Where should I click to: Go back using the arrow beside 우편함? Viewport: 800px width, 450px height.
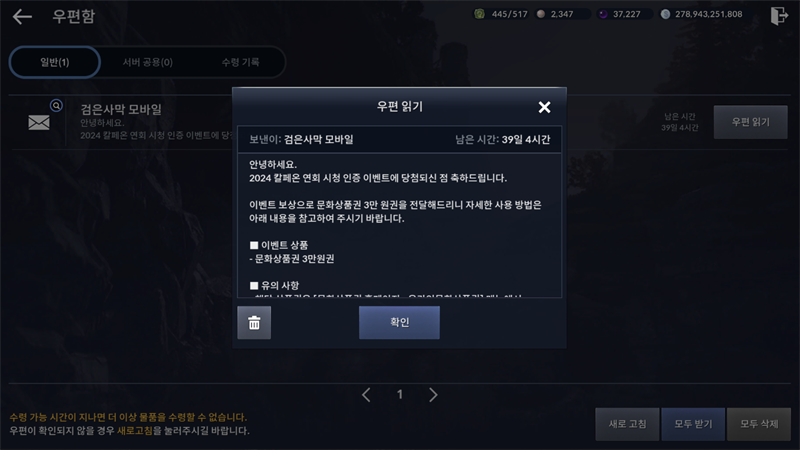click(x=22, y=16)
